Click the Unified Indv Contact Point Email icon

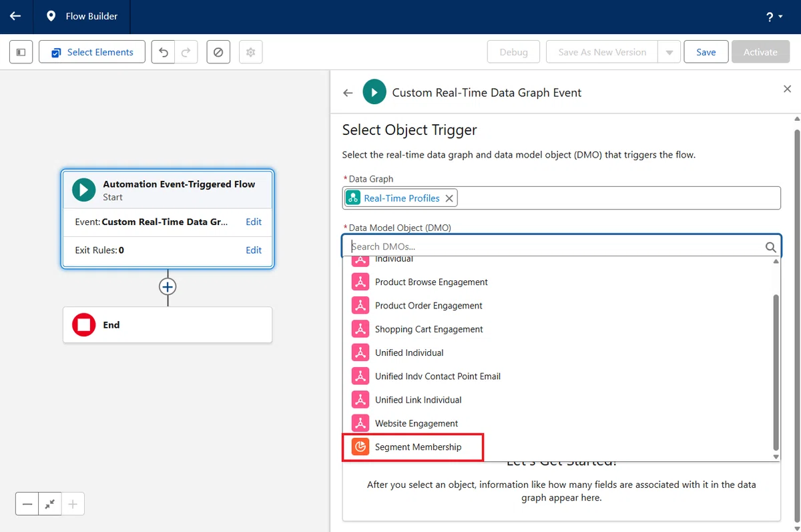click(x=360, y=376)
